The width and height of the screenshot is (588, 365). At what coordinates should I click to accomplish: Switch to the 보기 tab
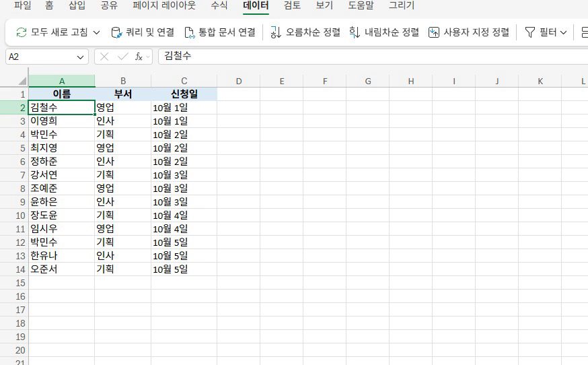tap(324, 5)
